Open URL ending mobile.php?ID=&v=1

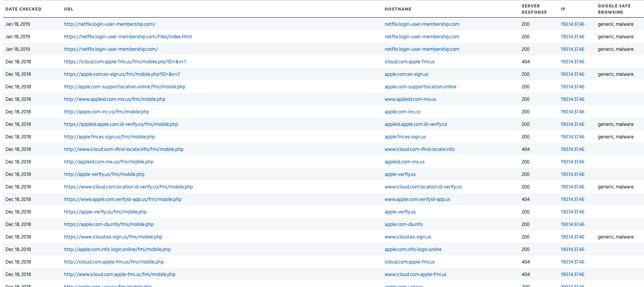coord(125,62)
